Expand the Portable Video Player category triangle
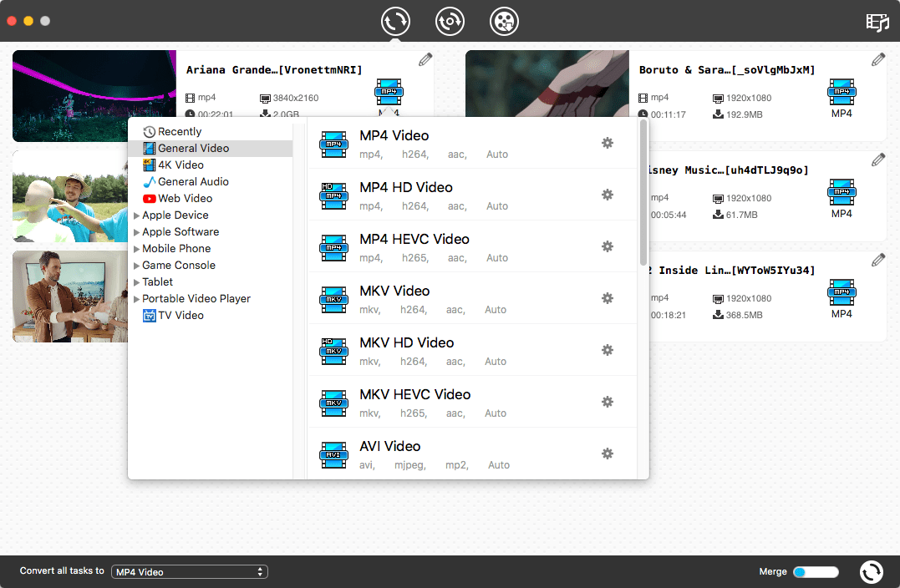Screen dimensions: 900x588 136,299
